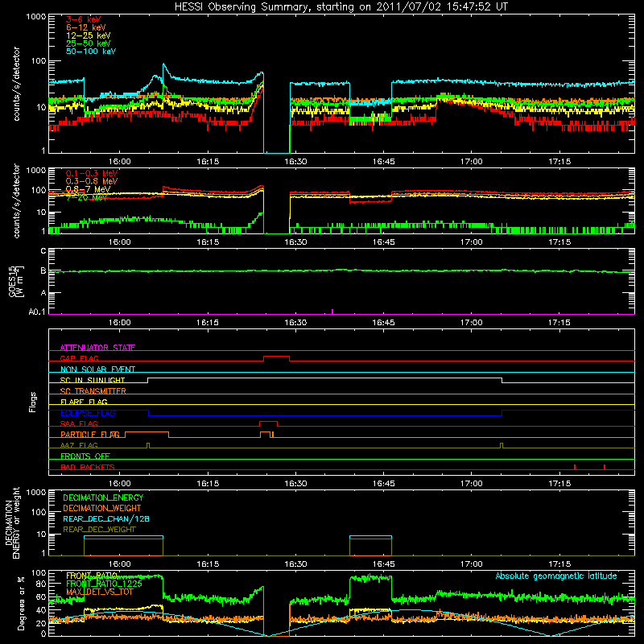The height and width of the screenshot is (644, 644).
Task: Click the DECIMATION ENERGY or weight axis title
Action: point(12,522)
